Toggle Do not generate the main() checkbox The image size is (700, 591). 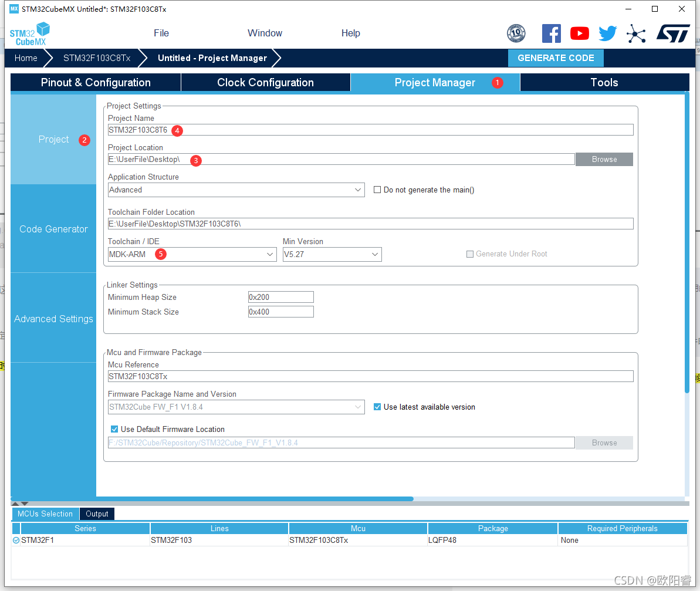tap(377, 190)
